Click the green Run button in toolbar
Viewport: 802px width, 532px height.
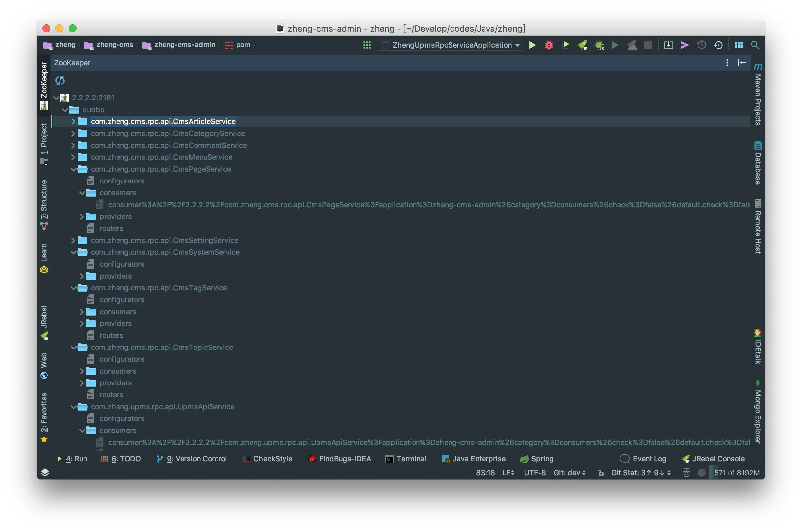click(532, 45)
